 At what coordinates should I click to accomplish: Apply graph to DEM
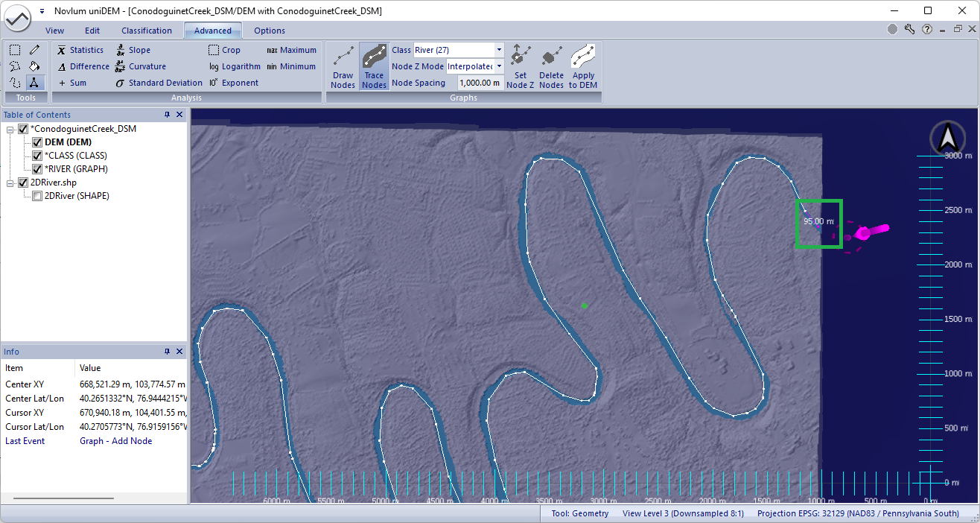tap(584, 67)
